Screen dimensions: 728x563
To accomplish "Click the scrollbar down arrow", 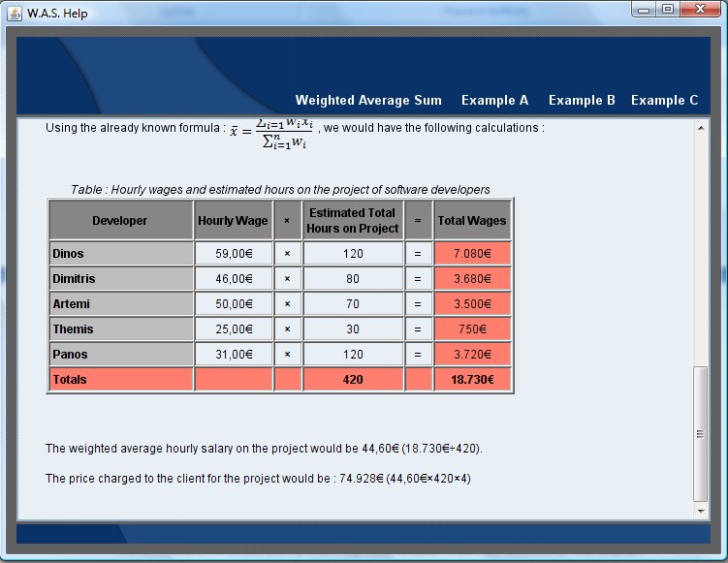I will tap(701, 510).
